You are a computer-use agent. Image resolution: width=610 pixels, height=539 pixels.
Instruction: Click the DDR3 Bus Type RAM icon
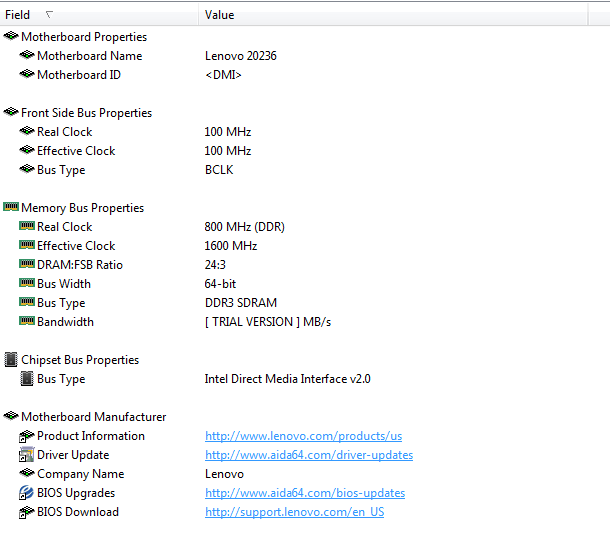(27, 302)
